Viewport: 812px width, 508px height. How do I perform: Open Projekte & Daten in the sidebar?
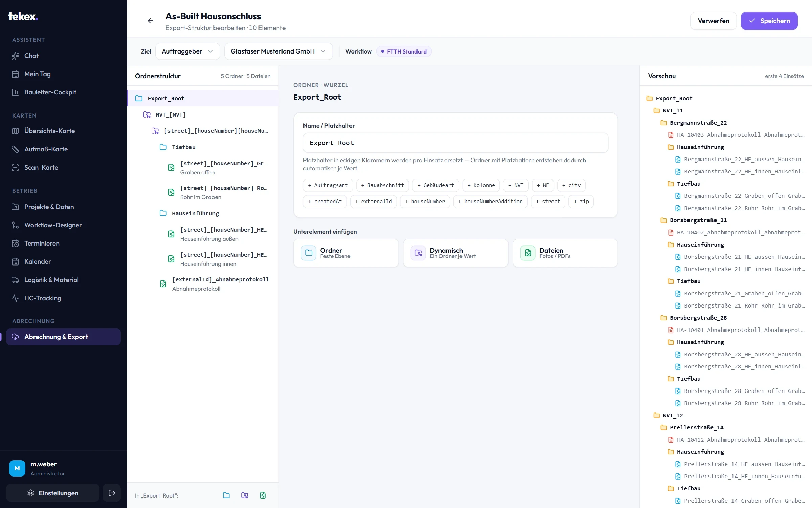tap(63, 207)
